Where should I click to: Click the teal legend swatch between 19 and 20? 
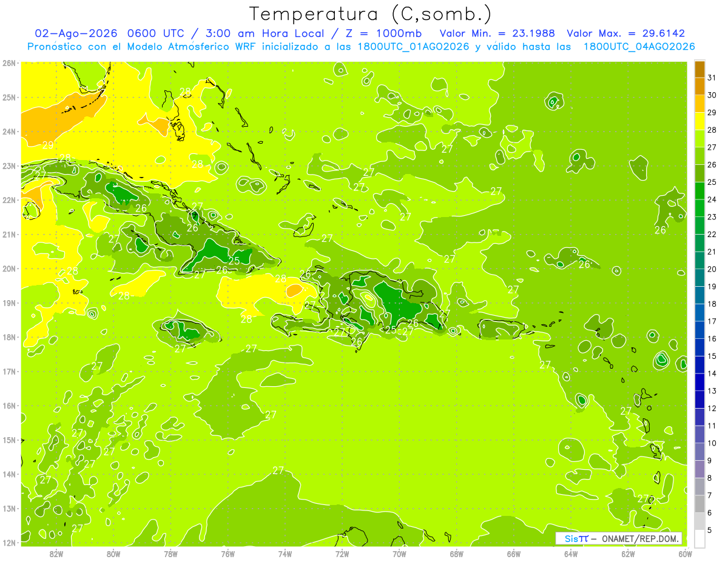699,278
